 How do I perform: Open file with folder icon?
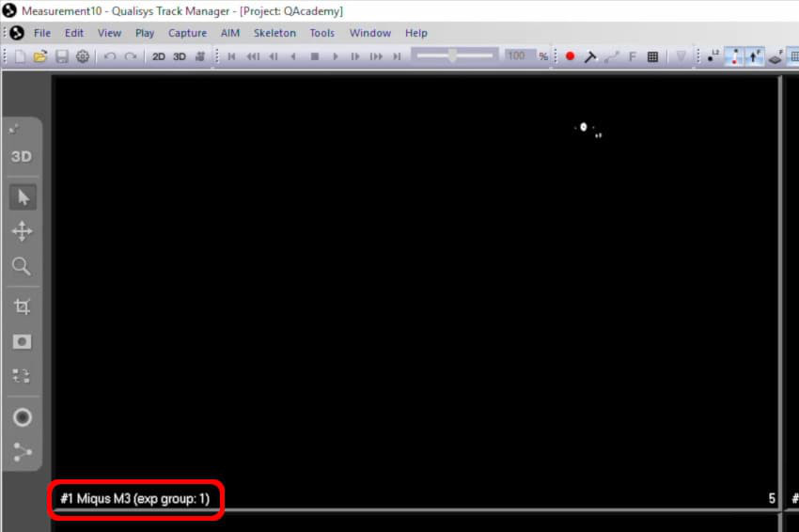(x=40, y=56)
